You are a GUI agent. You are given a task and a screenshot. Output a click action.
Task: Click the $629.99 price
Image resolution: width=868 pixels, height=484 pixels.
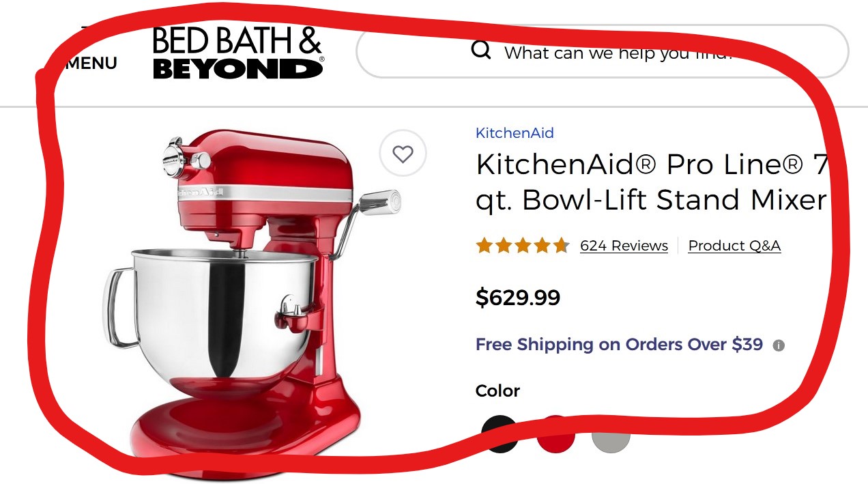[x=518, y=298]
